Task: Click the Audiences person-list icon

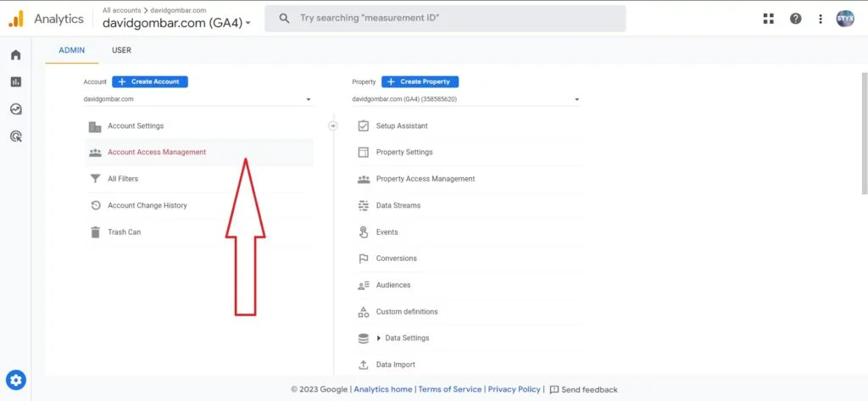Action: [363, 285]
